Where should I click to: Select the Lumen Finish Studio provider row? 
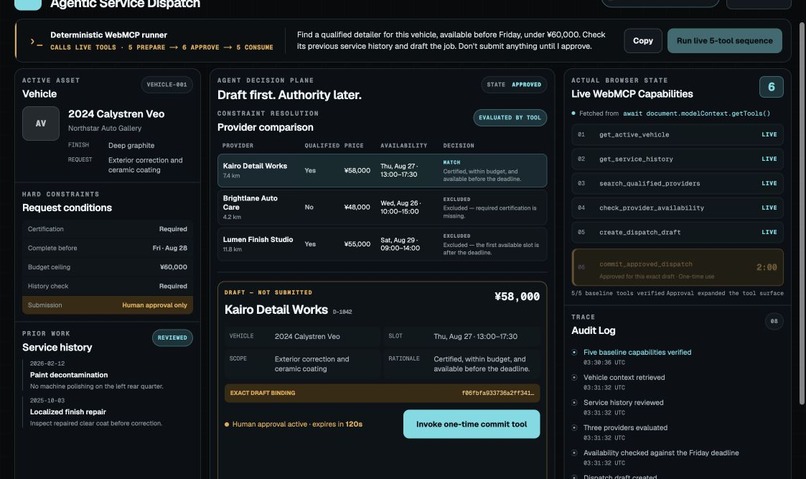[382, 244]
